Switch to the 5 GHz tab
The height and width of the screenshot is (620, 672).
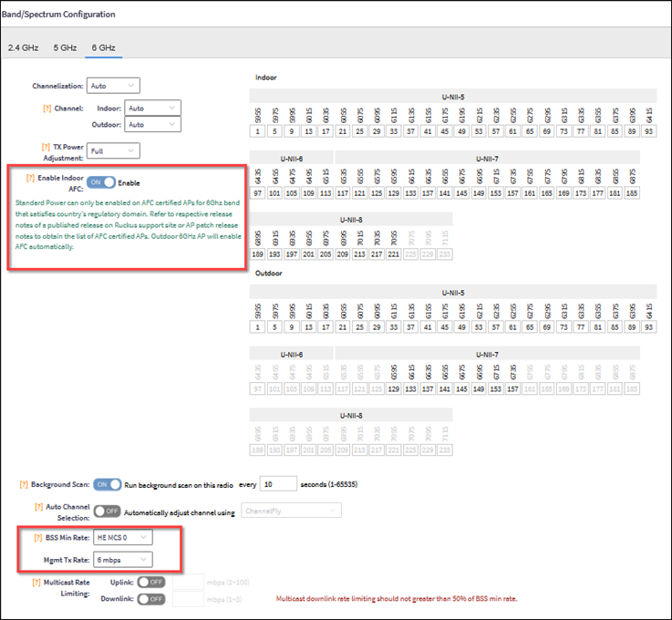pyautogui.click(x=65, y=47)
